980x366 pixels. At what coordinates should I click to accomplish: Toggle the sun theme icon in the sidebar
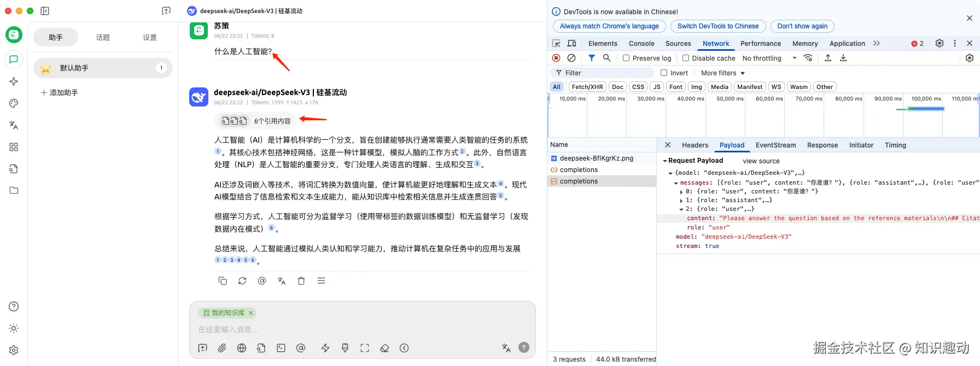click(x=14, y=328)
